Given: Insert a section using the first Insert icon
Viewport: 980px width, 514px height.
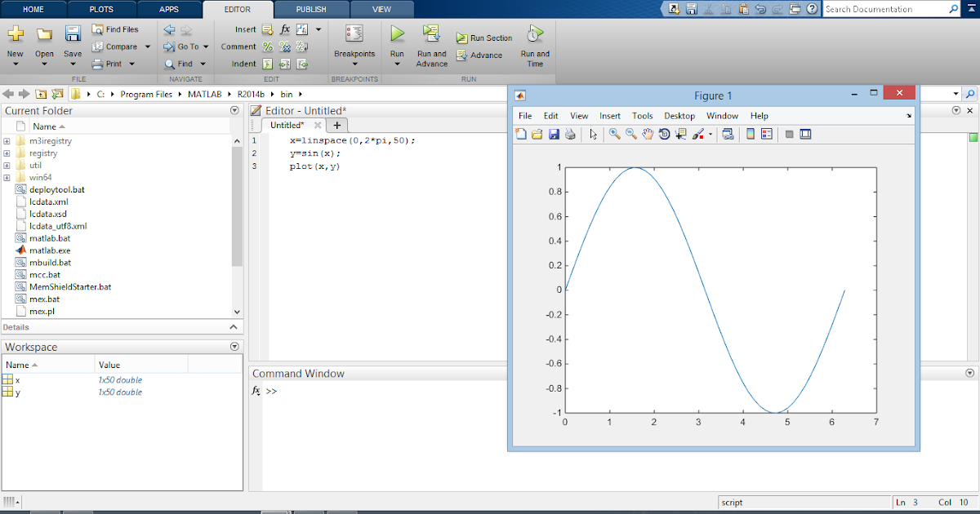Looking at the screenshot, I should click(267, 29).
